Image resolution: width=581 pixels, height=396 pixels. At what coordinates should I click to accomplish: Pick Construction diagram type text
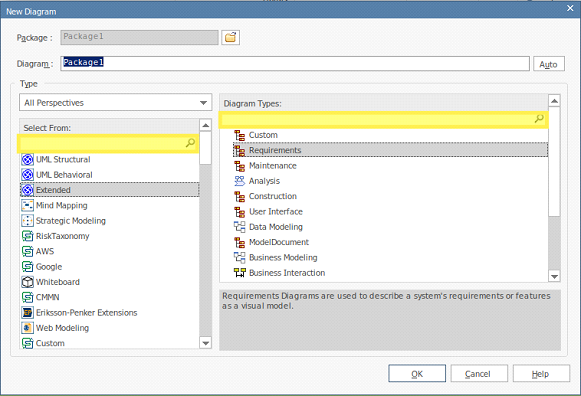click(273, 196)
